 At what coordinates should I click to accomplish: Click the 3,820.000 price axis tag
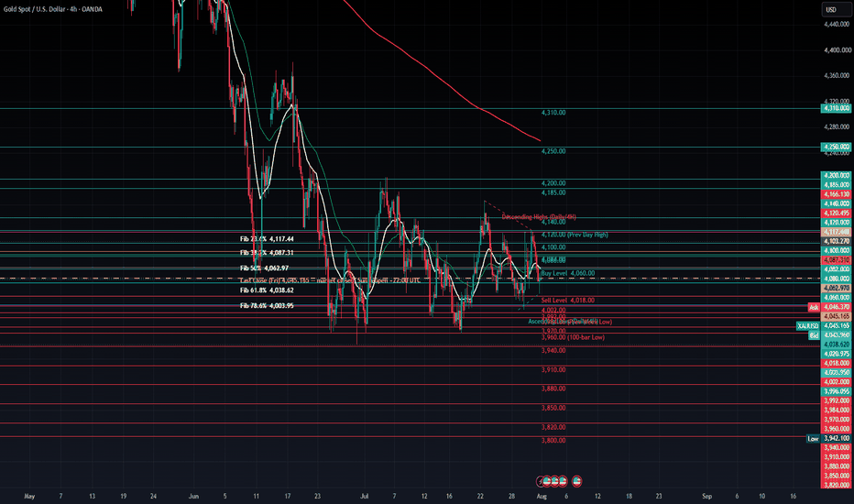coord(836,485)
